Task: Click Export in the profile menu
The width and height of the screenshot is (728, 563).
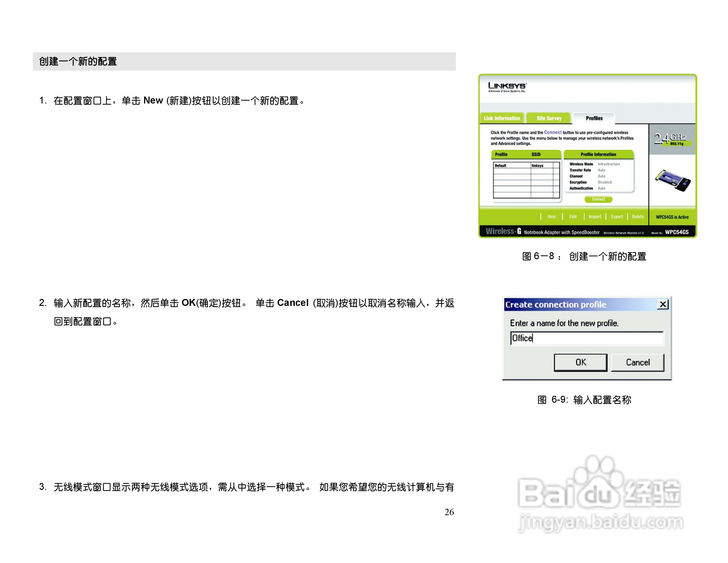Action: point(617,217)
